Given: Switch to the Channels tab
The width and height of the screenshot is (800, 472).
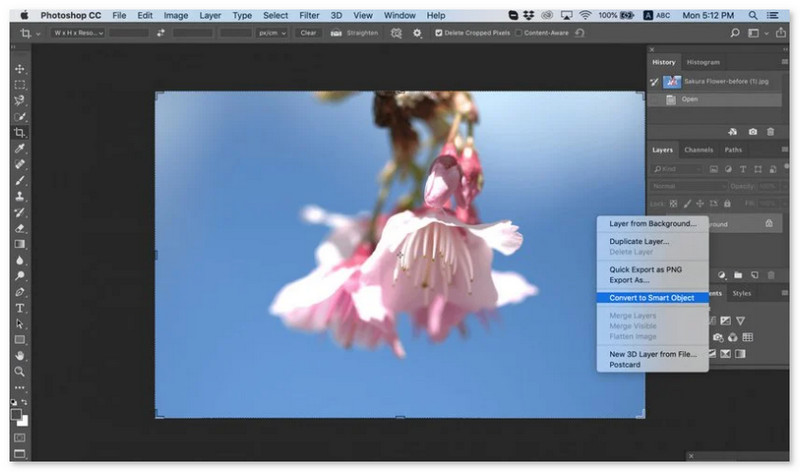Looking at the screenshot, I should [x=698, y=150].
